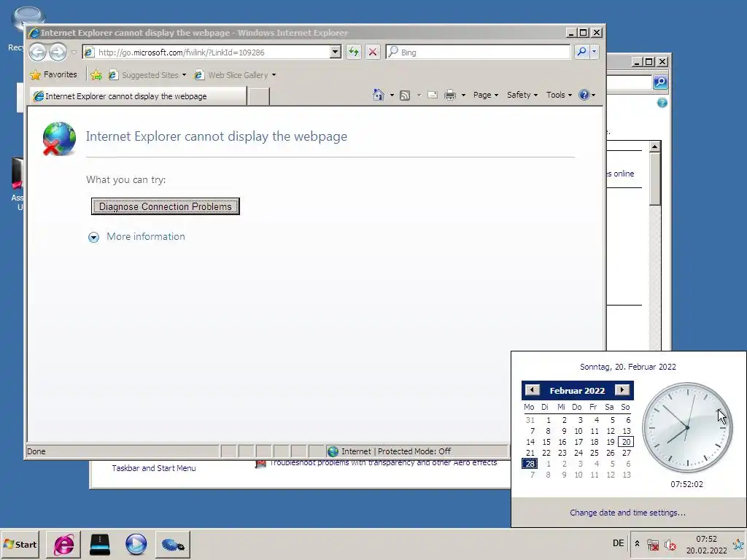
Task: Click the search button in the background window
Action: 660,82
